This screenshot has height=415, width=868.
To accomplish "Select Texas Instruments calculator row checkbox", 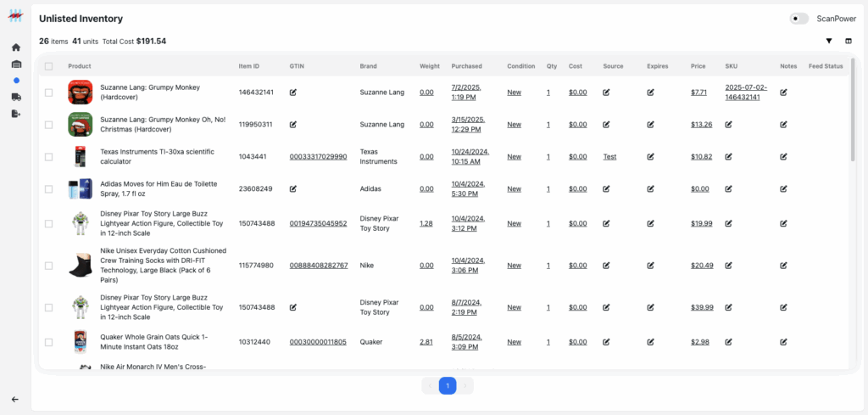I will [x=48, y=157].
